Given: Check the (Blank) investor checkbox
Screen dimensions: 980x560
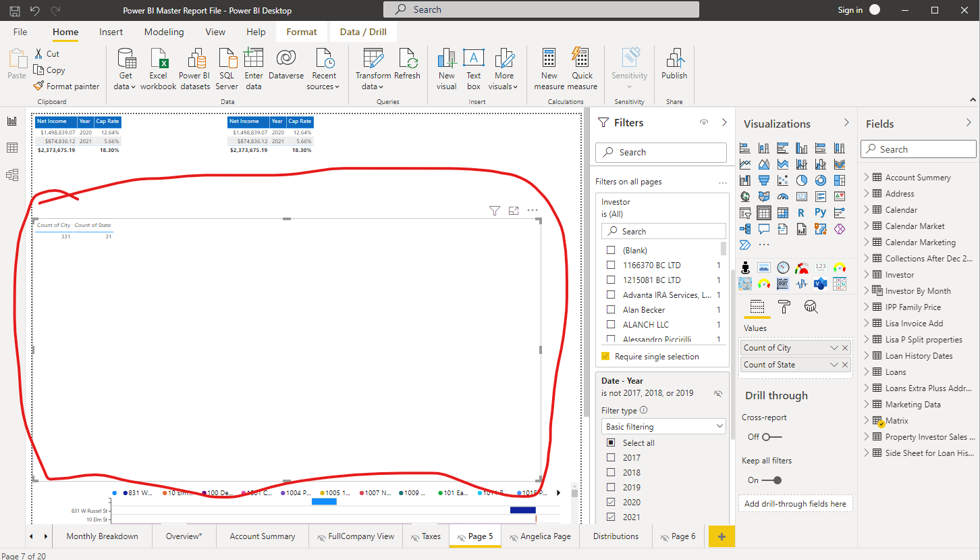Looking at the screenshot, I should click(x=611, y=250).
